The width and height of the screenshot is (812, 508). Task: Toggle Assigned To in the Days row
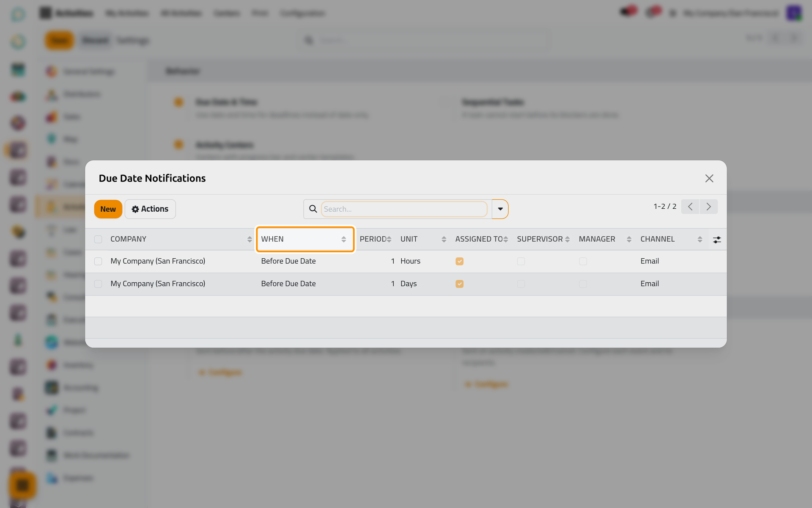point(459,284)
